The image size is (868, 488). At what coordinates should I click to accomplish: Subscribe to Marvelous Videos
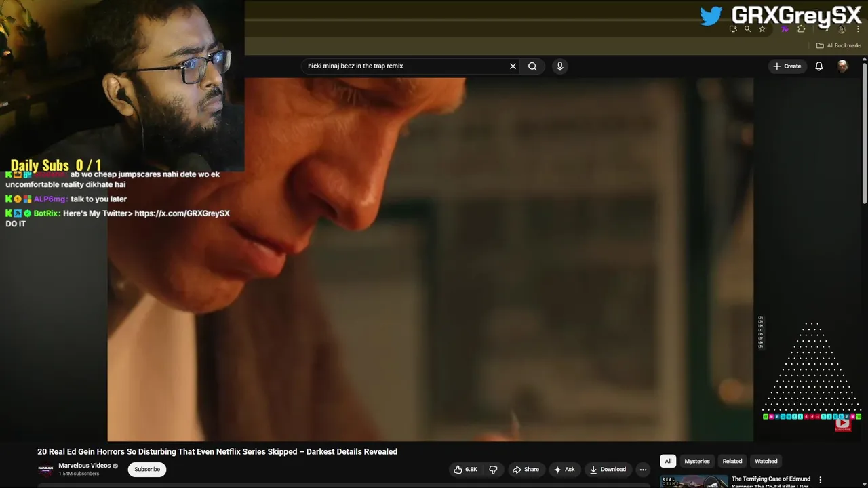point(147,469)
